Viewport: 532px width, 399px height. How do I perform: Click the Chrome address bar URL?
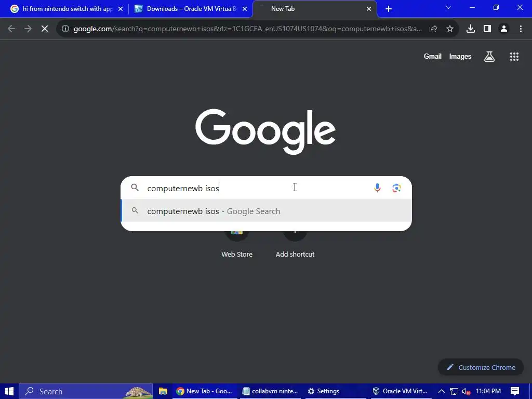click(x=248, y=29)
